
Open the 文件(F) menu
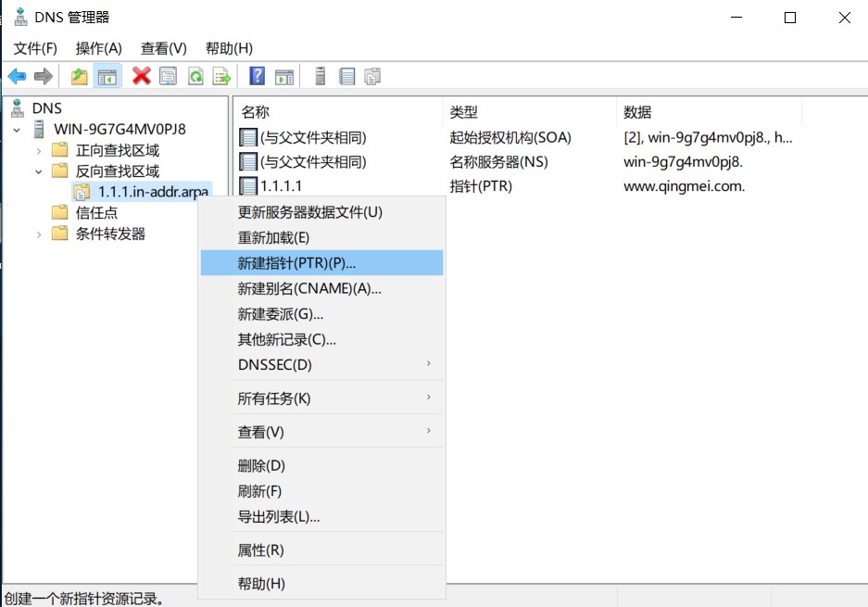tap(35, 49)
